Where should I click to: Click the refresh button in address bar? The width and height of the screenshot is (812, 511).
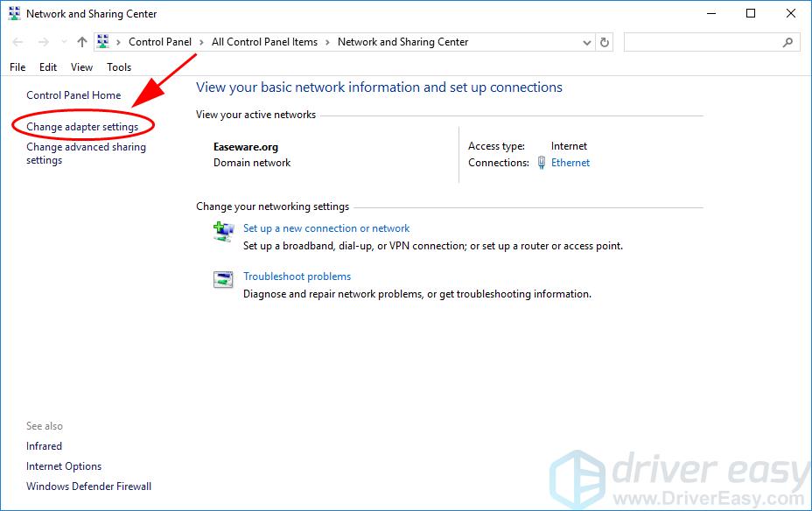point(605,42)
